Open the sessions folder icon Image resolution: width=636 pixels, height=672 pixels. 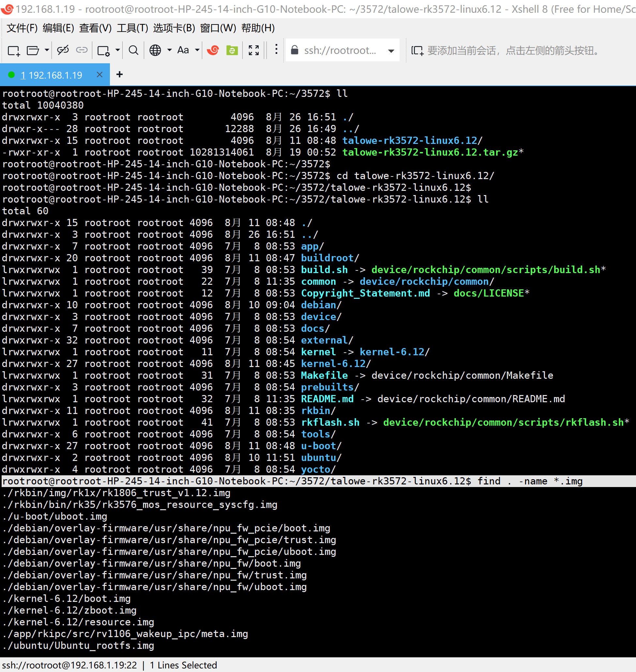coord(33,51)
